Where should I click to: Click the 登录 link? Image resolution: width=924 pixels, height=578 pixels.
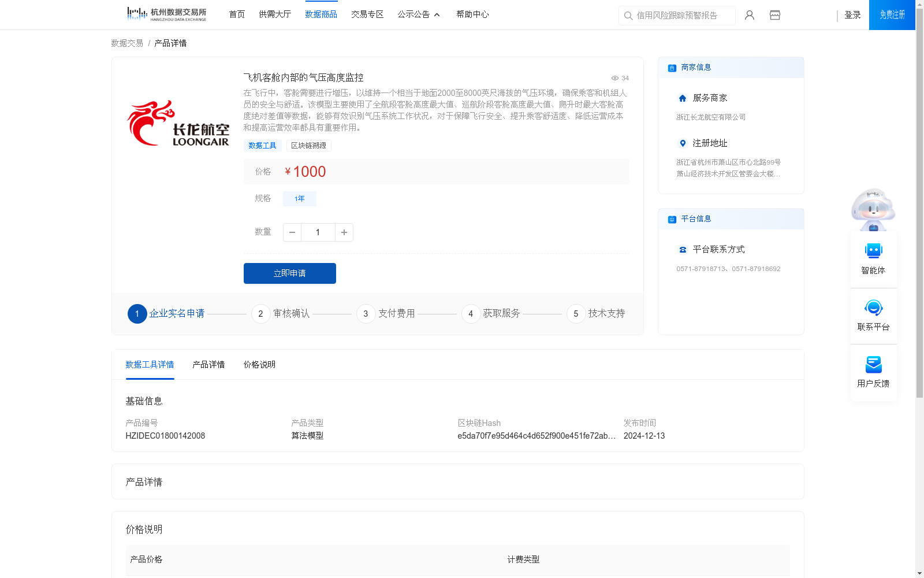tap(852, 15)
